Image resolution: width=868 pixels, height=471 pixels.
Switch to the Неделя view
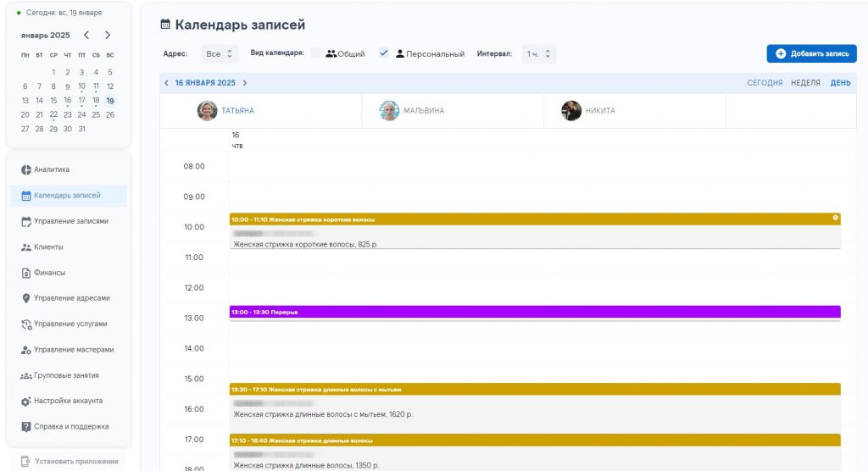pyautogui.click(x=805, y=83)
